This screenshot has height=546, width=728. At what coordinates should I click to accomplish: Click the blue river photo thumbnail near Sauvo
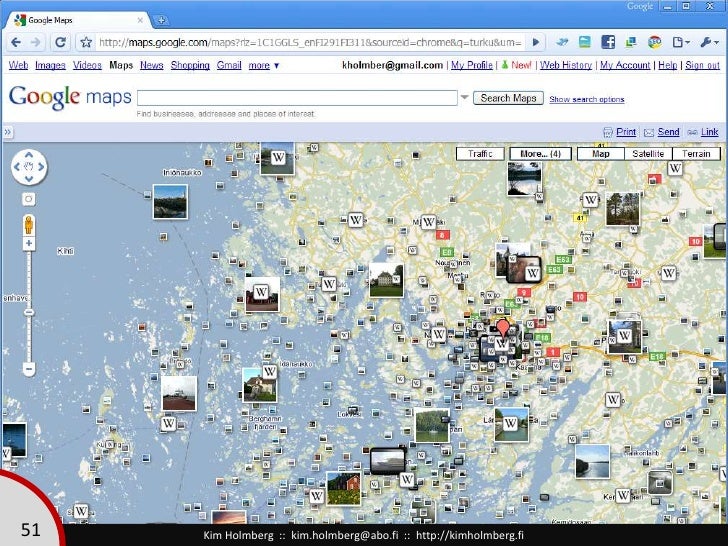click(x=592, y=462)
